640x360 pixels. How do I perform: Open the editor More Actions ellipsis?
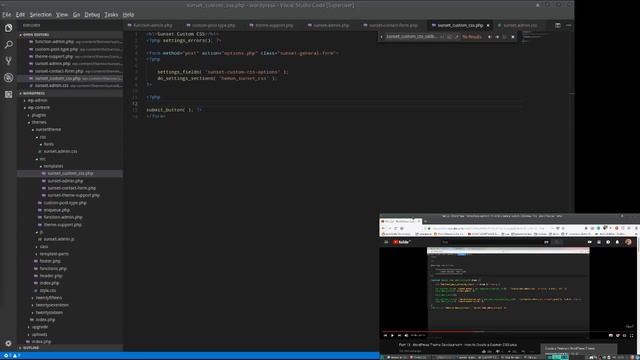point(569,25)
